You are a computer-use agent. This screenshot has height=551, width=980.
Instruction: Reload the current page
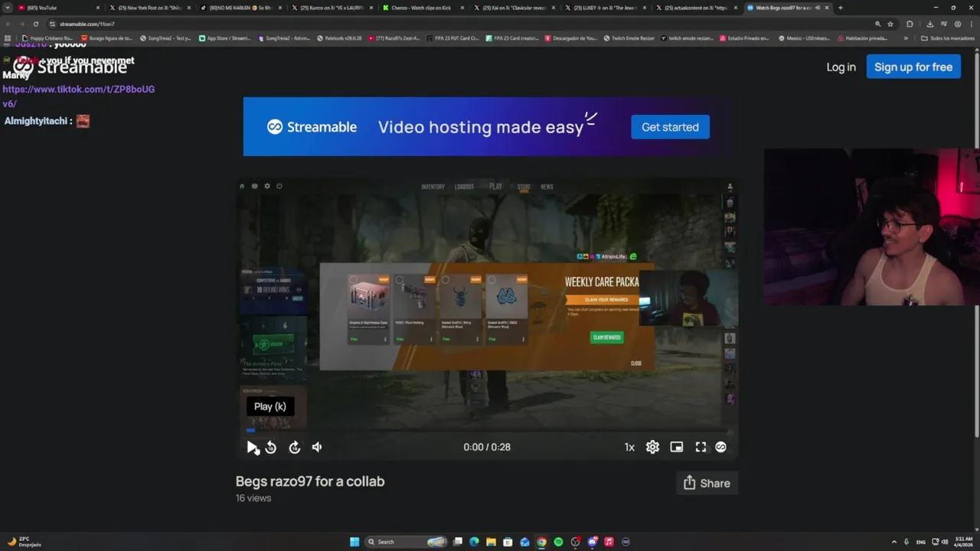pyautogui.click(x=35, y=24)
